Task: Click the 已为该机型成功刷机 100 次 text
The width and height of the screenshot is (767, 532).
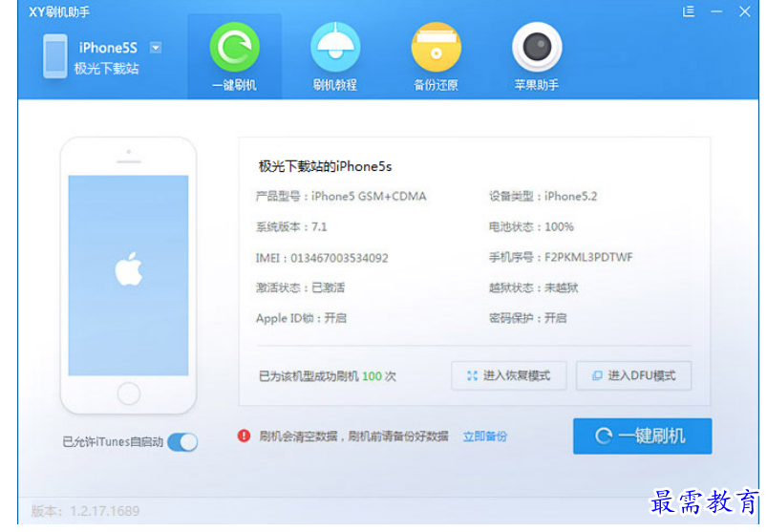Action: click(x=328, y=376)
